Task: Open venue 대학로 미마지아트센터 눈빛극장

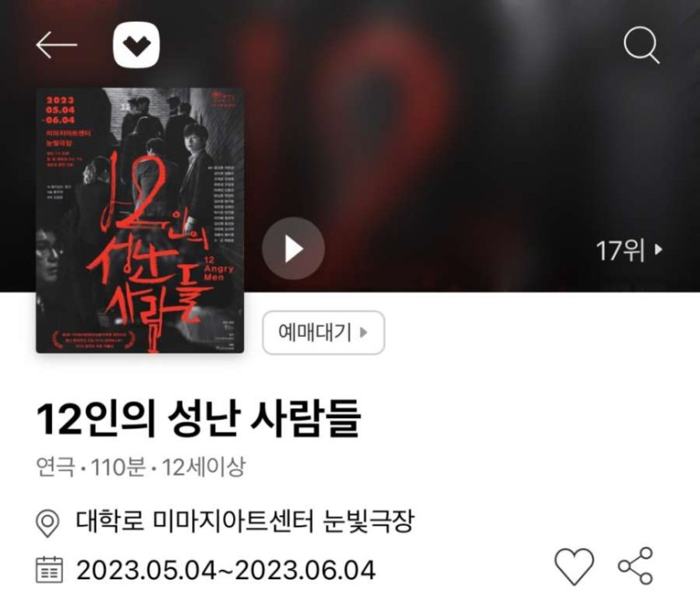Action: 245,520
